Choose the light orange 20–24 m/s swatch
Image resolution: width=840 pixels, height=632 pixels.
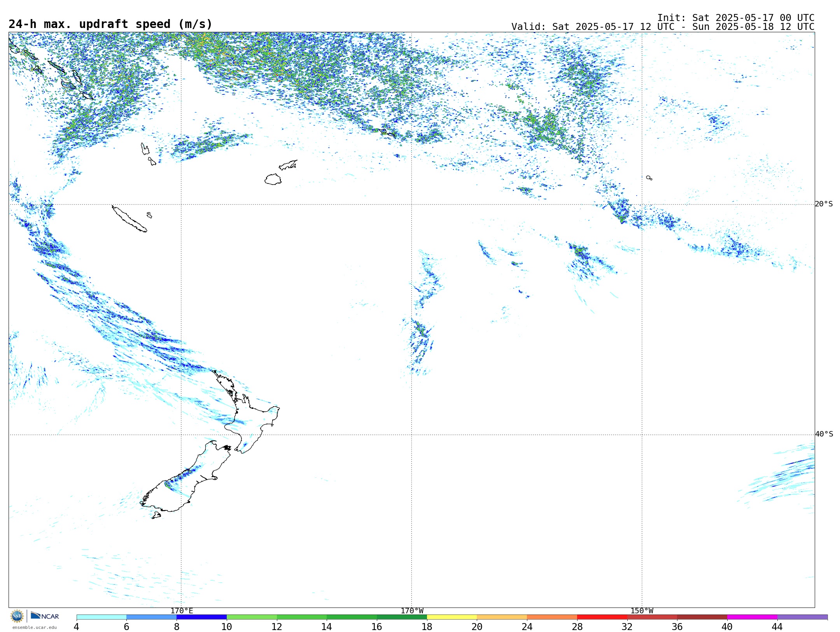coord(502,617)
